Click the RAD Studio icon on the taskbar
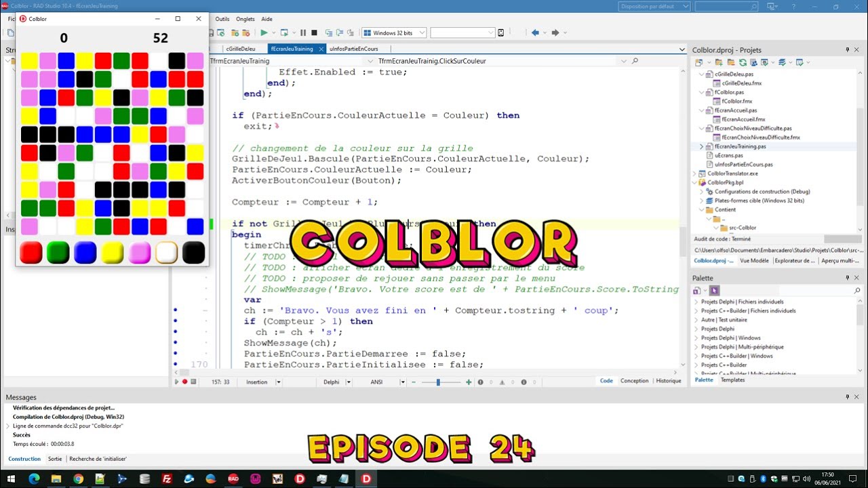The width and height of the screenshot is (868, 488). [x=233, y=479]
